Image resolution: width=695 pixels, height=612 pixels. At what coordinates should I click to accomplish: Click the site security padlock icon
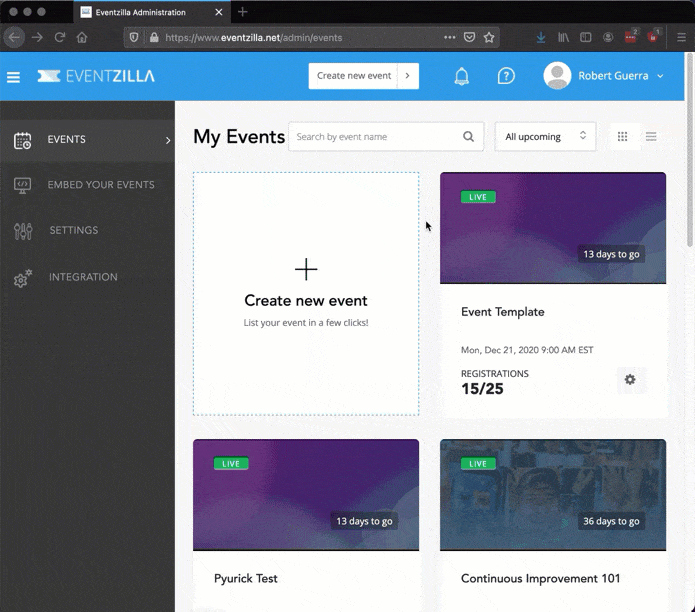tap(154, 38)
